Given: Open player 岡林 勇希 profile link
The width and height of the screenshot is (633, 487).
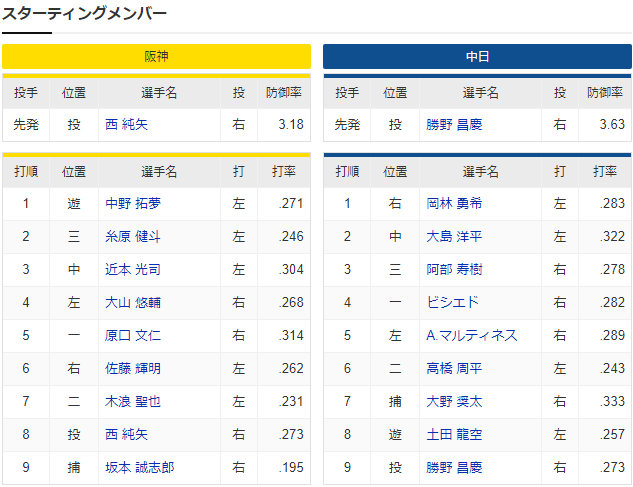Looking at the screenshot, I should coord(454,203).
